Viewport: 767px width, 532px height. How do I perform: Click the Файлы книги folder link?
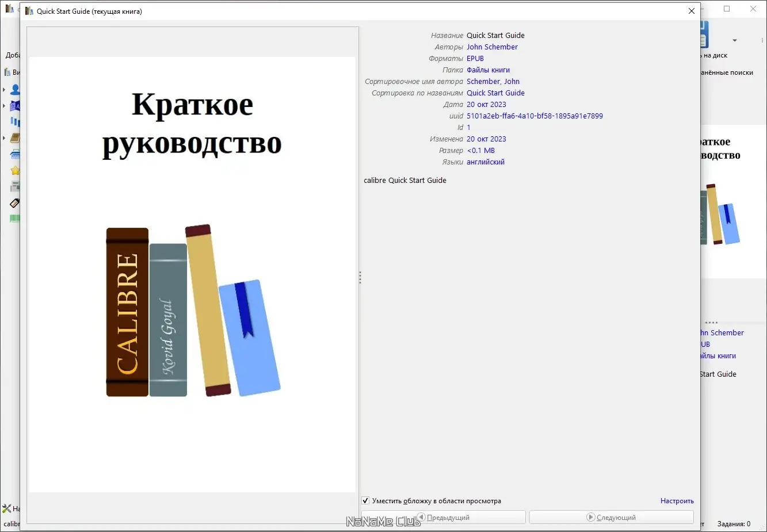point(489,70)
